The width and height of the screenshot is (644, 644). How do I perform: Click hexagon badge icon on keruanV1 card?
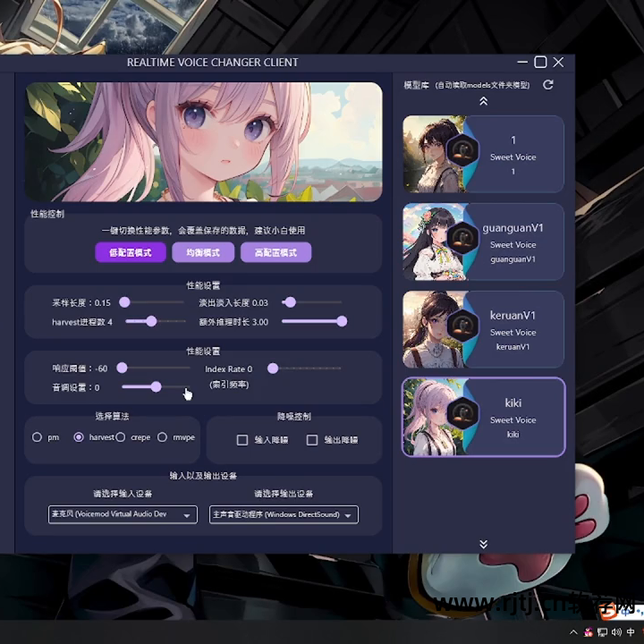[x=462, y=326]
